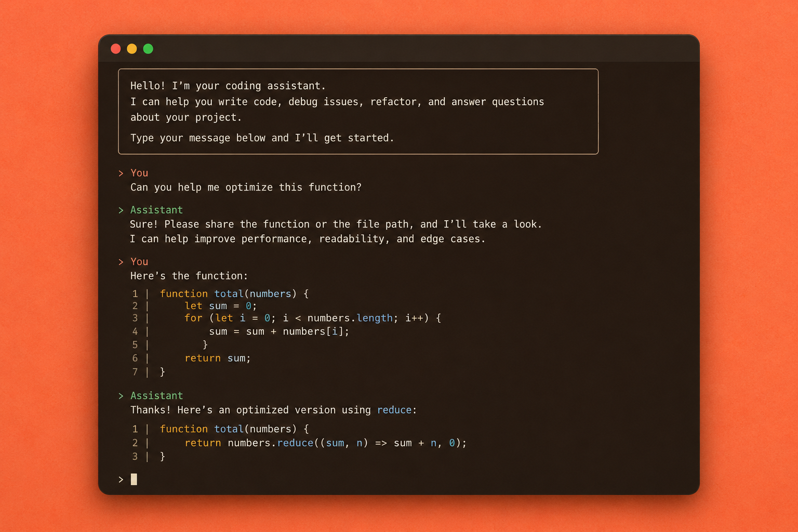Click line number 3 of the optimized snippet
Screen dimensions: 798x532
coord(135,457)
